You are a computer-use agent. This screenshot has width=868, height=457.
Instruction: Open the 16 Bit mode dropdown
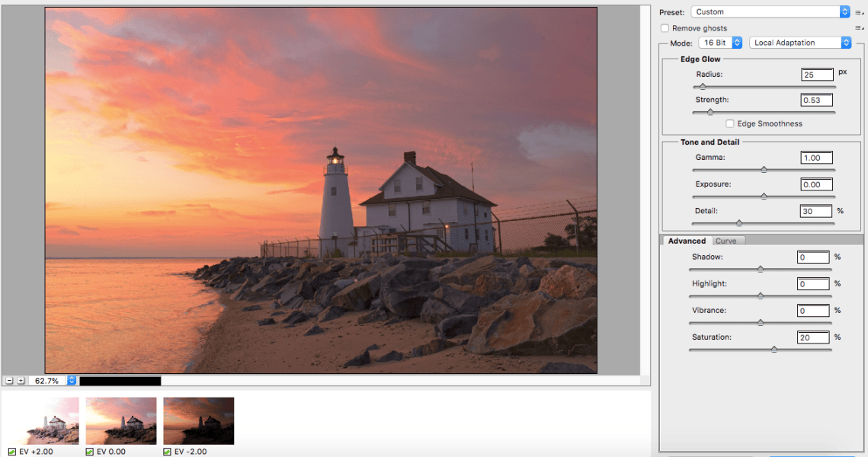tap(720, 43)
